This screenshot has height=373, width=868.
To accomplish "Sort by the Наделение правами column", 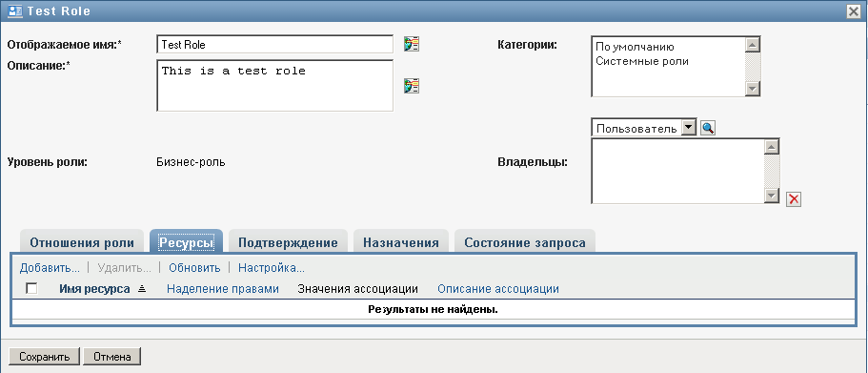I will pyautogui.click(x=223, y=289).
